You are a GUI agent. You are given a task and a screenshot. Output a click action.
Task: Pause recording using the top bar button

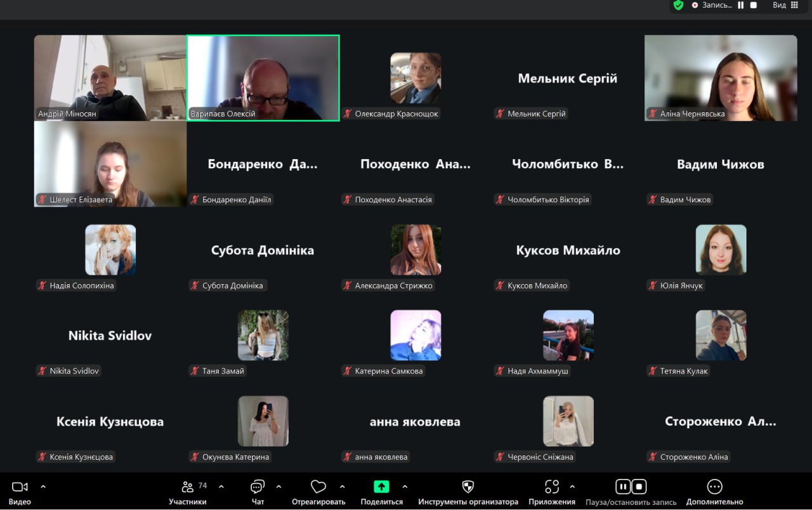tap(740, 5)
